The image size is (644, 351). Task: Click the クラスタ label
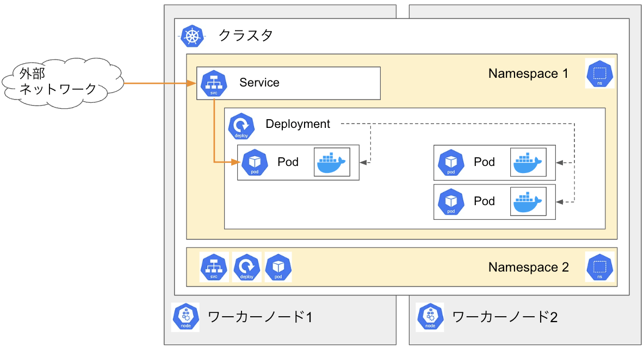coord(246,35)
